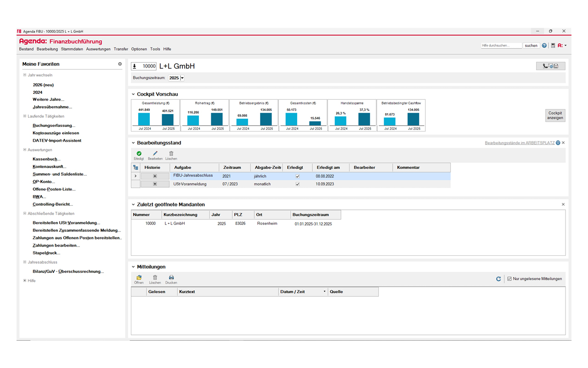Screen dimensions: 588x368
Task: Expand history of USt-Voranmeldung row
Action: 155,184
